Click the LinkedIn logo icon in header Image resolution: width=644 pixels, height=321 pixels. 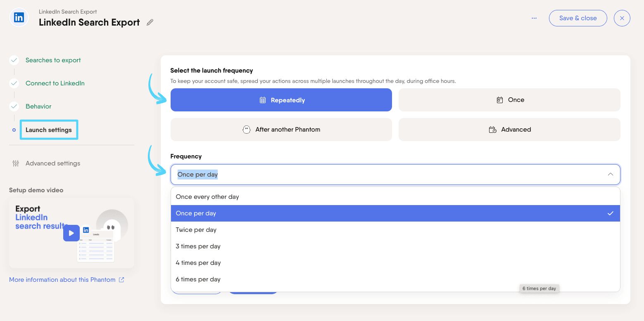pos(19,18)
